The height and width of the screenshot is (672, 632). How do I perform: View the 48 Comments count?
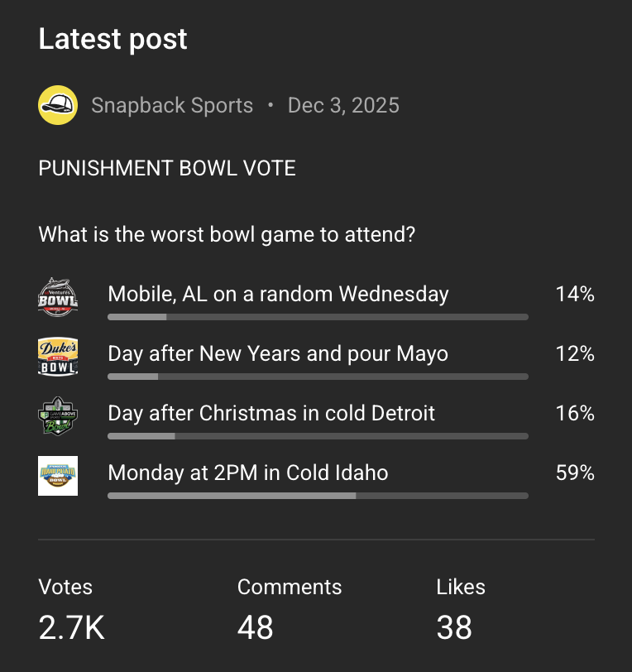click(x=255, y=627)
